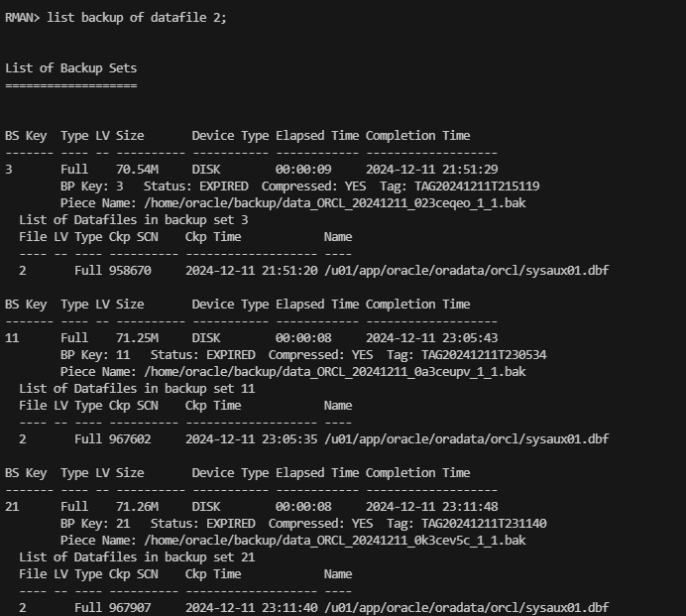This screenshot has width=686, height=616.
Task: Click completion time 2024-12-11 21:51:29
Action: [x=431, y=170]
